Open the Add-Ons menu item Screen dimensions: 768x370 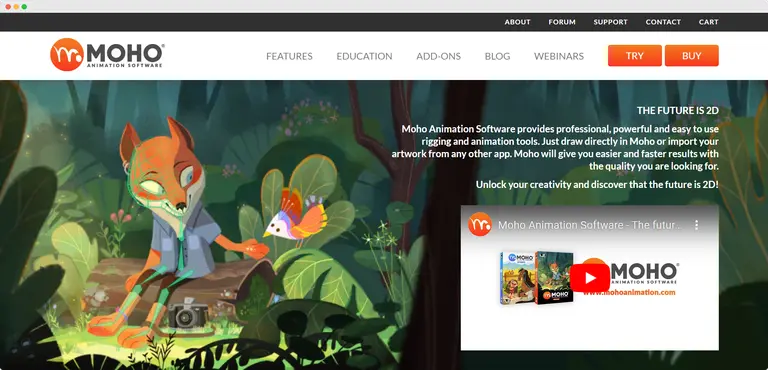(438, 56)
